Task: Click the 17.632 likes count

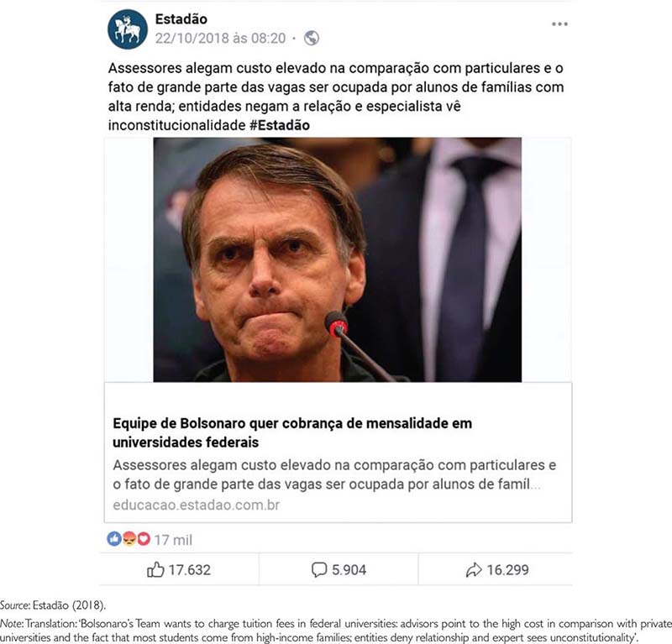Action: 190,570
